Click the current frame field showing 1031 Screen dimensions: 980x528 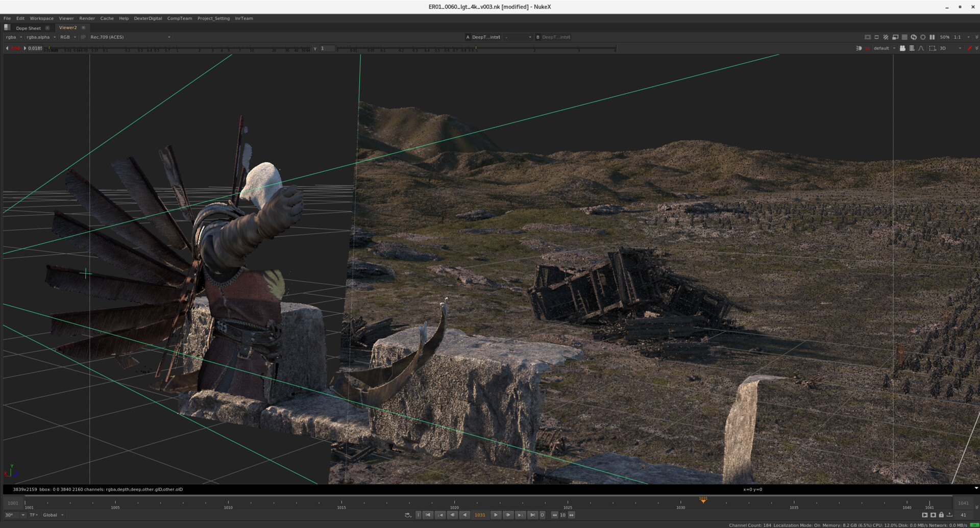point(480,515)
